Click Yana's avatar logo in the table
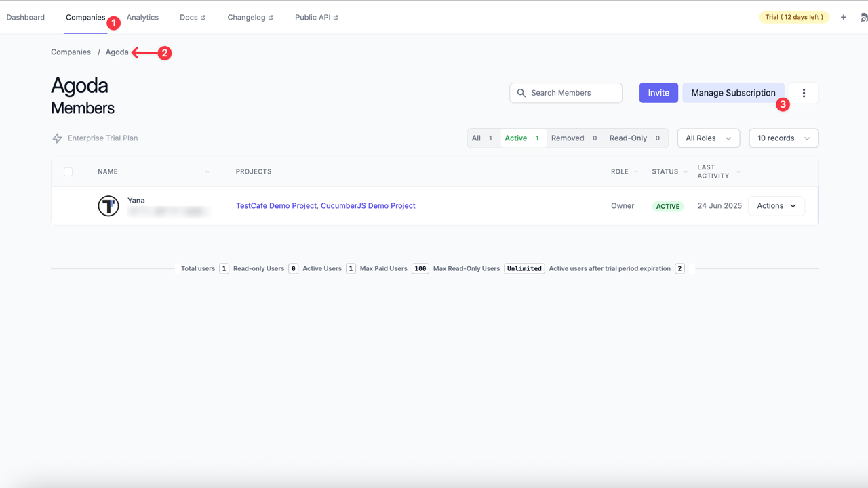 pos(108,205)
